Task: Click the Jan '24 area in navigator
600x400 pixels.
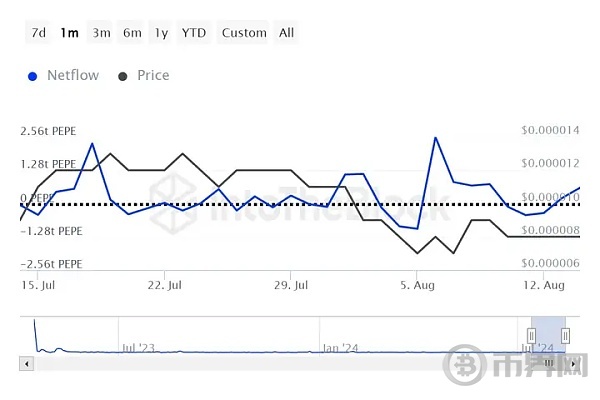Action: pos(340,347)
